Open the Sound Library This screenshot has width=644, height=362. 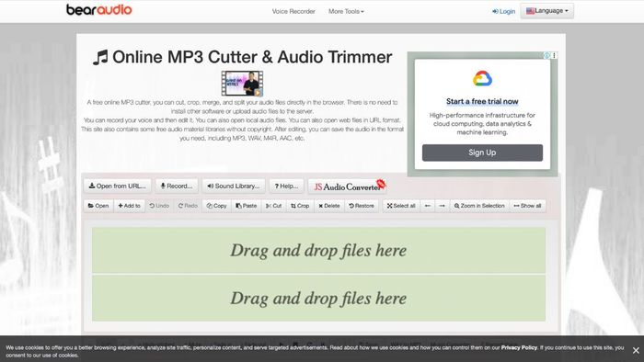click(x=234, y=186)
